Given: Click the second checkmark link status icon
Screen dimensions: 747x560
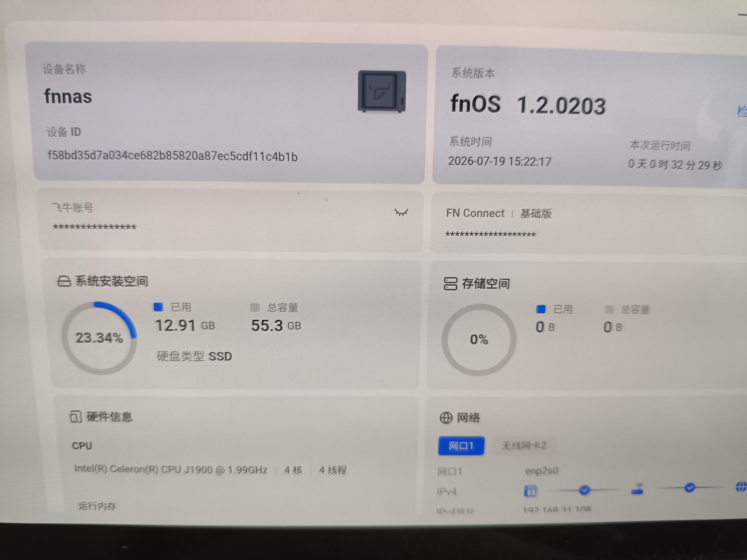Looking at the screenshot, I should pos(690,487).
